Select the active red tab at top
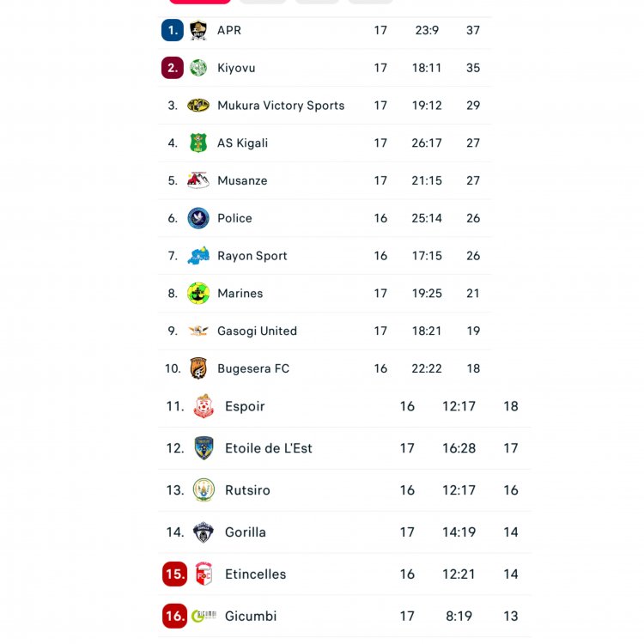 point(199,2)
